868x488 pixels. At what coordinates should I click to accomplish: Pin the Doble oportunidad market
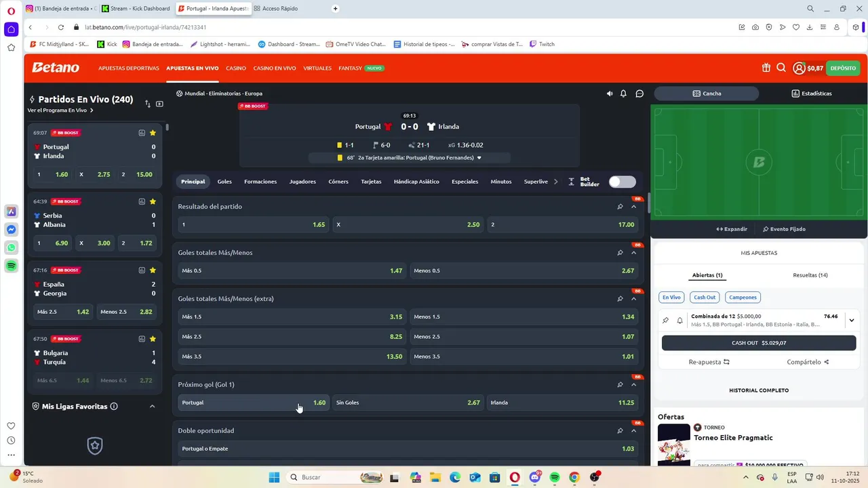tap(620, 431)
